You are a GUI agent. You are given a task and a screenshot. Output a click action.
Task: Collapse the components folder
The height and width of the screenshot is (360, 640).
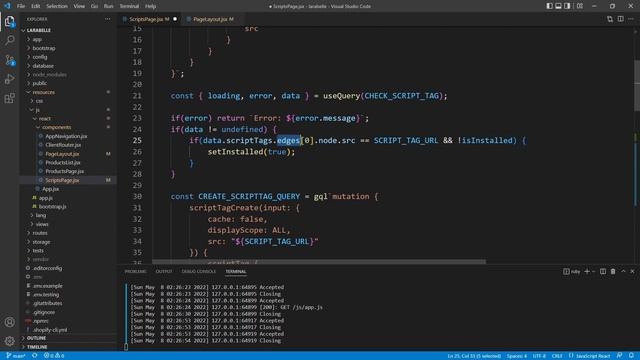tap(56, 127)
